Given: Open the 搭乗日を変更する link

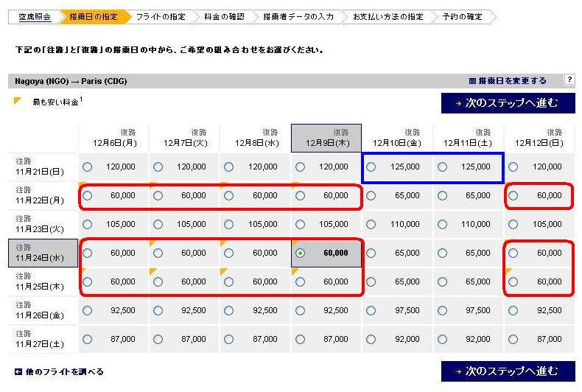Looking at the screenshot, I should point(512,81).
